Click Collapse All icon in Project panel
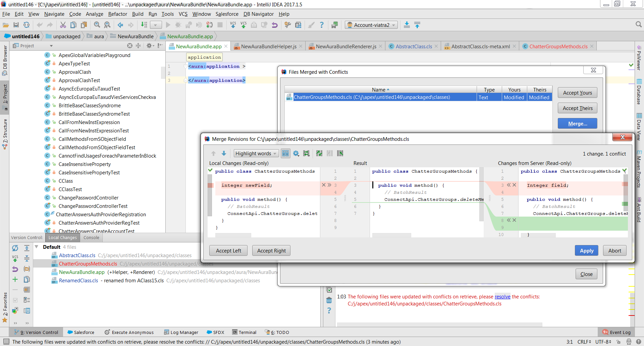 [x=138, y=46]
